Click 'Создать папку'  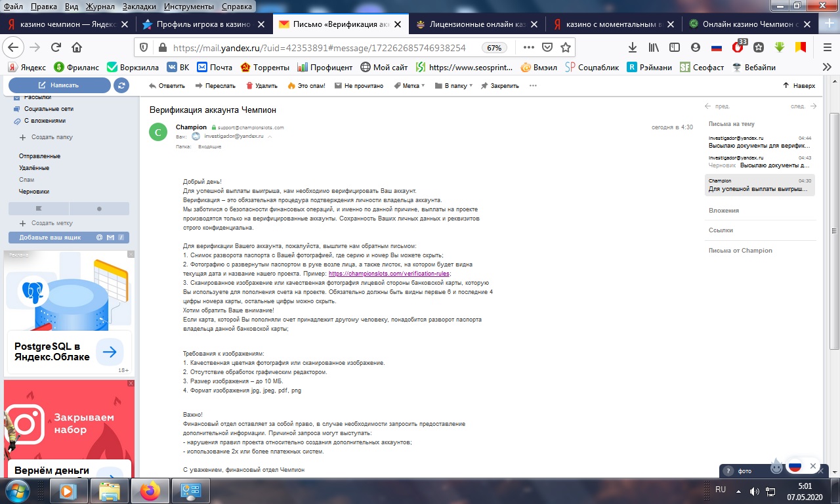(52, 137)
